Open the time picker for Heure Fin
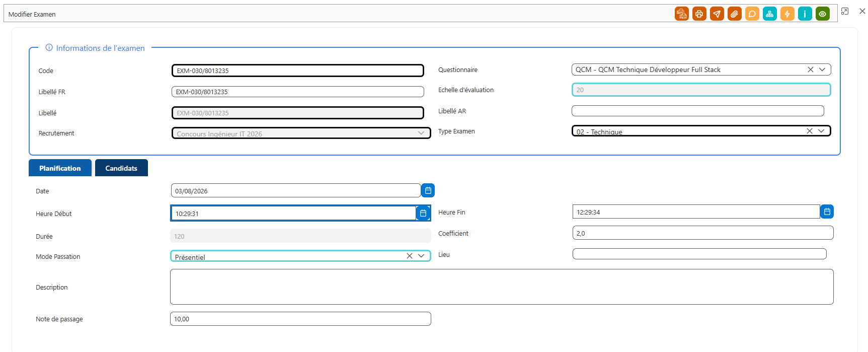 827,212
